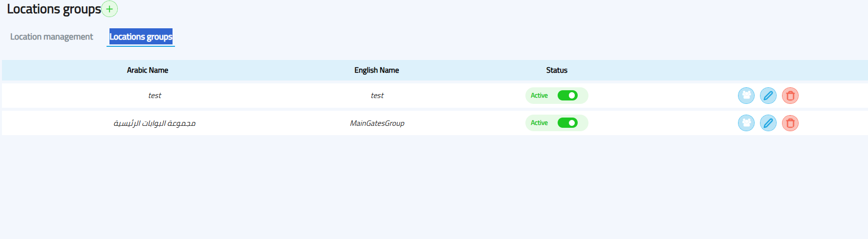
Task: Delete MainGatesGroup with the trash icon
Action: coord(790,123)
